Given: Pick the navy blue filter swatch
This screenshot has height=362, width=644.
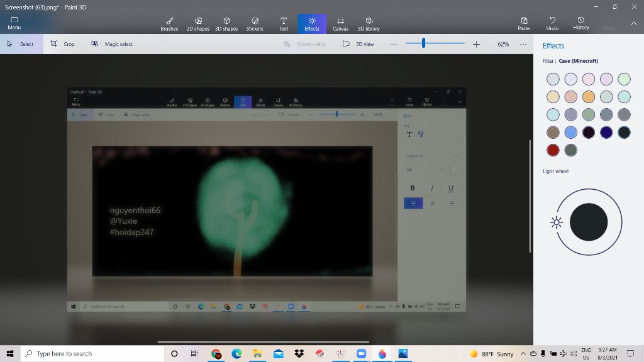Looking at the screenshot, I should point(606,132).
